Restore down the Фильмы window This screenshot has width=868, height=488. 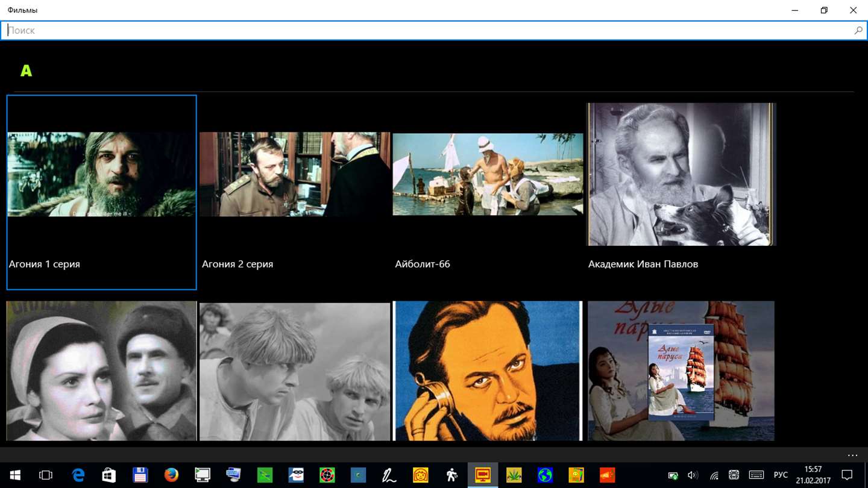[x=824, y=10]
